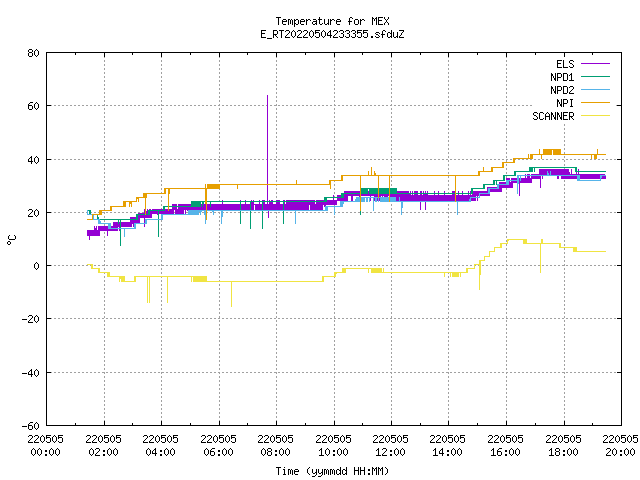Viewport: 640px width, 480px height.
Task: Click the y-axis label 0
Action: pos(37,266)
